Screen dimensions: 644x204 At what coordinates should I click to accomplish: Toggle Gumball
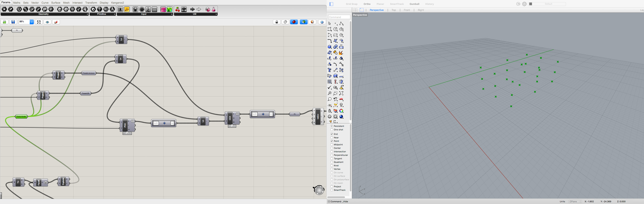coord(414,4)
